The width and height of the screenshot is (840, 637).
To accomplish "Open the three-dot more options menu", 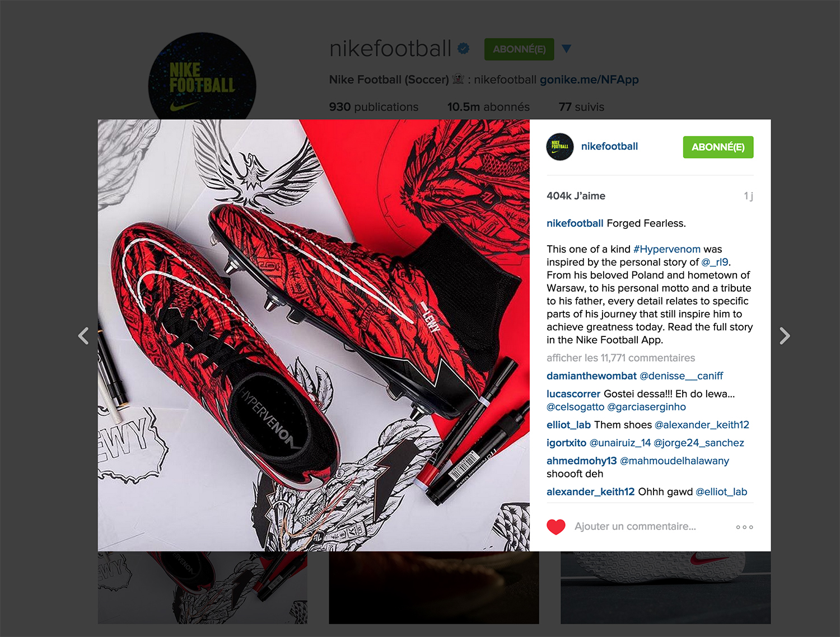I will tap(744, 527).
